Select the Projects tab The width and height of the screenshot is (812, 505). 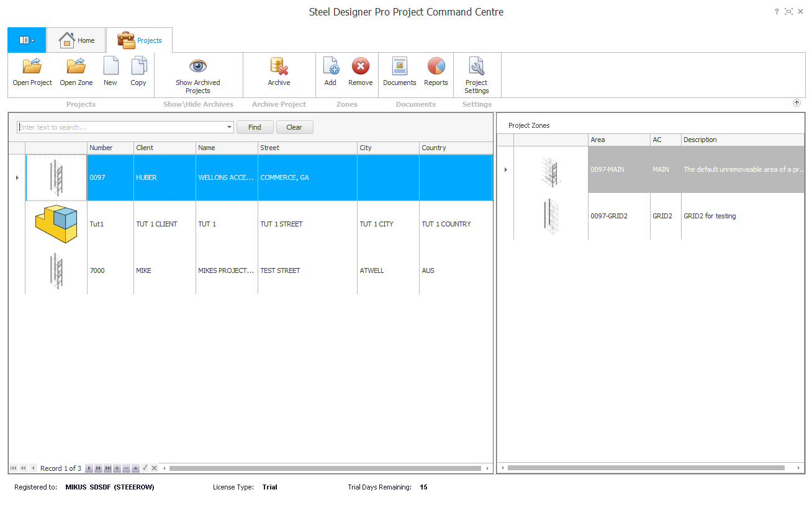tap(140, 40)
